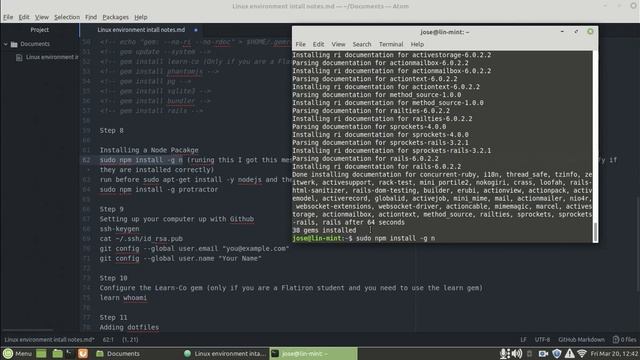The image size is (640, 360).
Task: Click the terminal title bar 'jose@lin-mint: ~'
Action: tap(445, 32)
